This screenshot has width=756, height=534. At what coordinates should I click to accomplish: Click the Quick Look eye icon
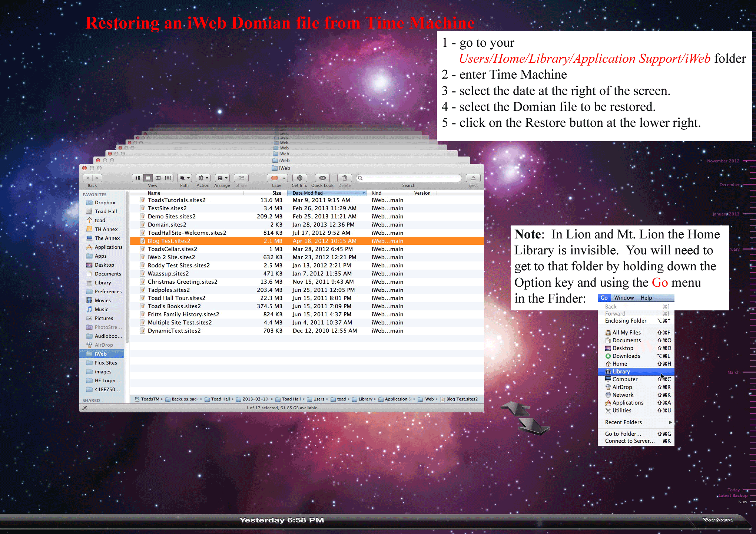tap(322, 178)
